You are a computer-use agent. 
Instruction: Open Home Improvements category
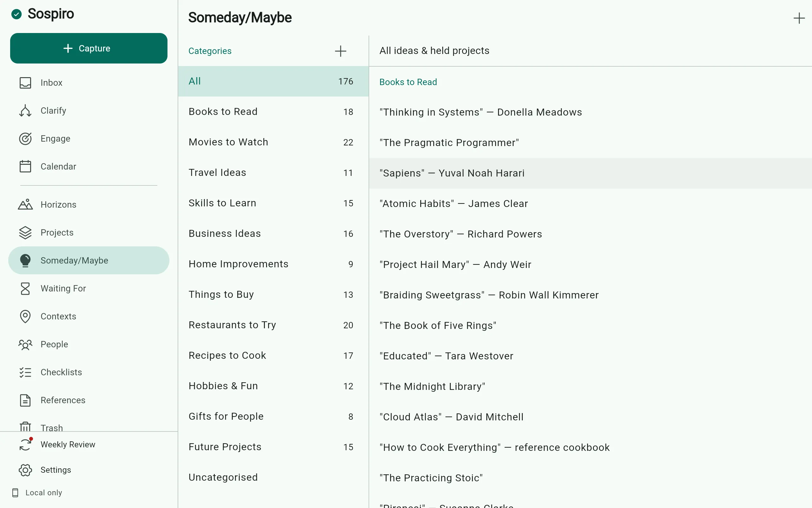pos(273,264)
